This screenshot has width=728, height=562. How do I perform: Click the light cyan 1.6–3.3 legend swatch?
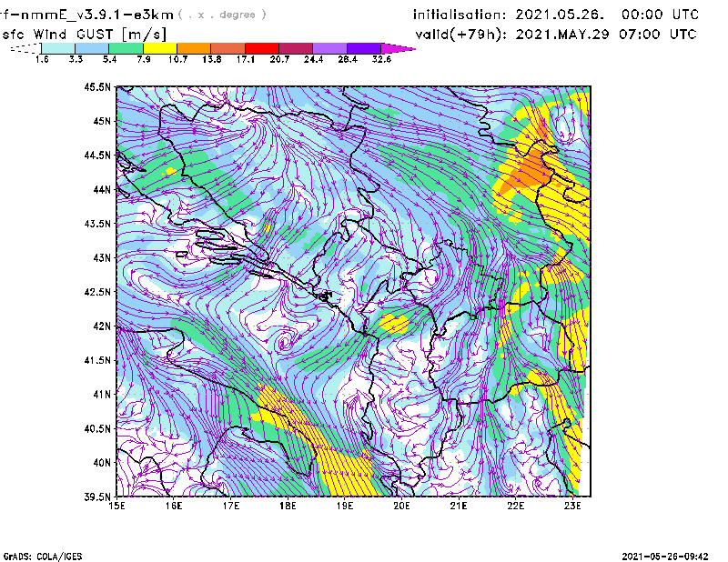(x=58, y=48)
